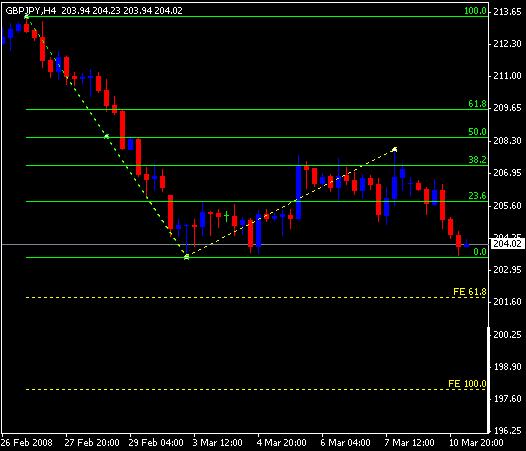The height and width of the screenshot is (451, 526).
Task: Click the 212.30 price axis label
Action: click(507, 44)
